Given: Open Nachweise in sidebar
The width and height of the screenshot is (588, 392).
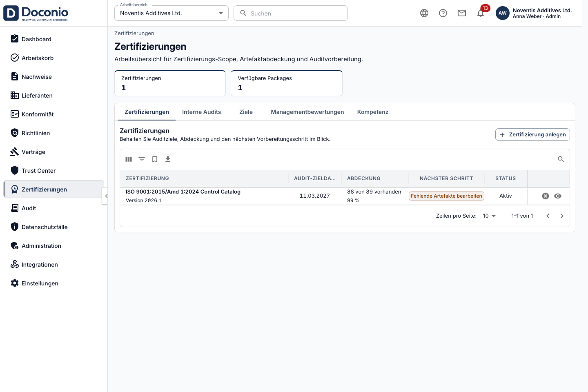Looking at the screenshot, I should point(53,77).
